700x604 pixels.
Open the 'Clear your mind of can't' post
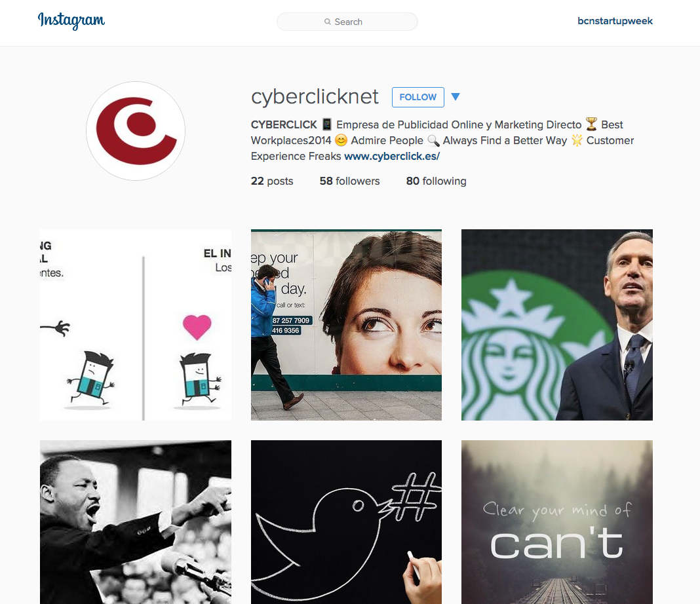(557, 522)
